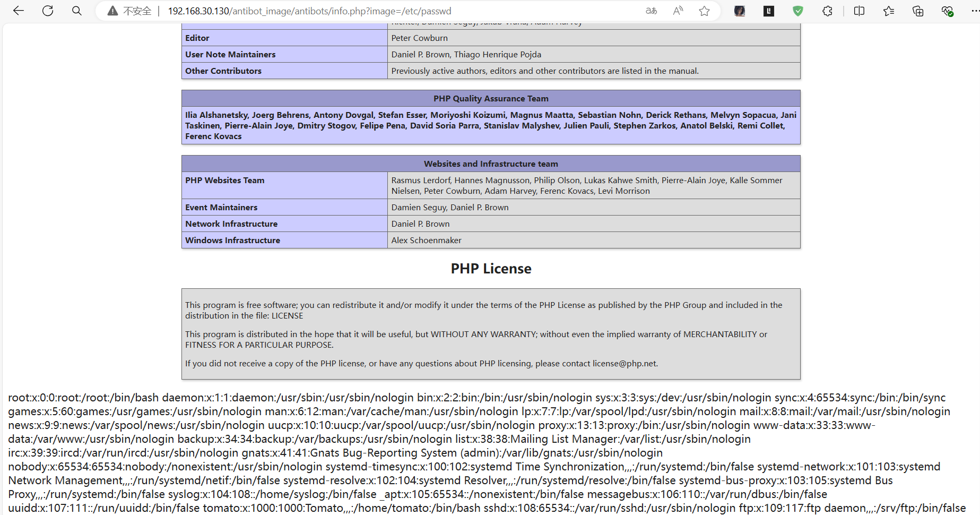Open the translate page option

652,11
